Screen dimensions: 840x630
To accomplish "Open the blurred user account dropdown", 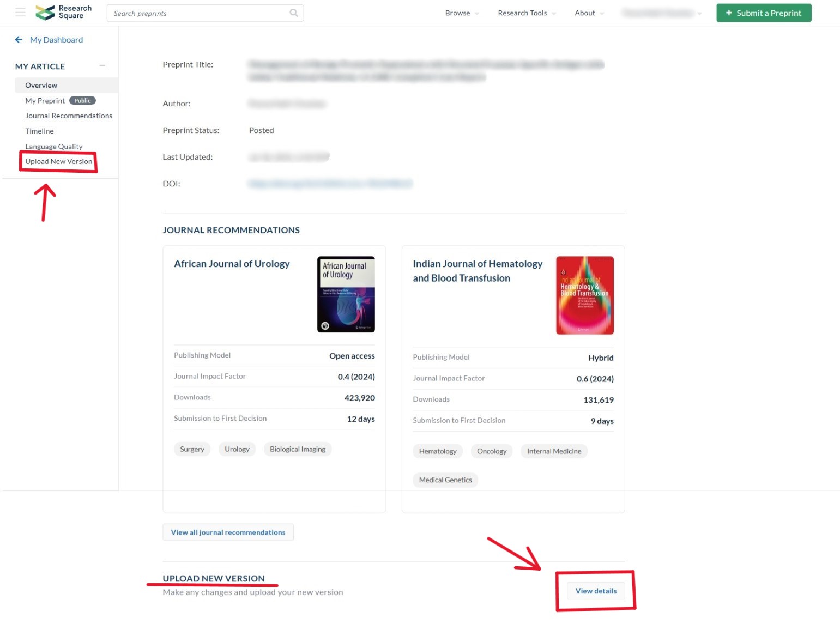I will tap(662, 13).
